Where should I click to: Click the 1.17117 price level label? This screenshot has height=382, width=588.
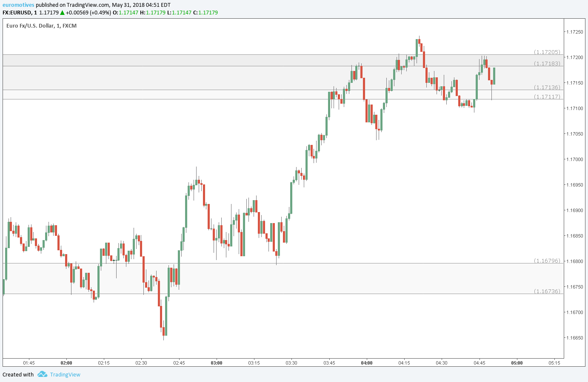(x=548, y=96)
